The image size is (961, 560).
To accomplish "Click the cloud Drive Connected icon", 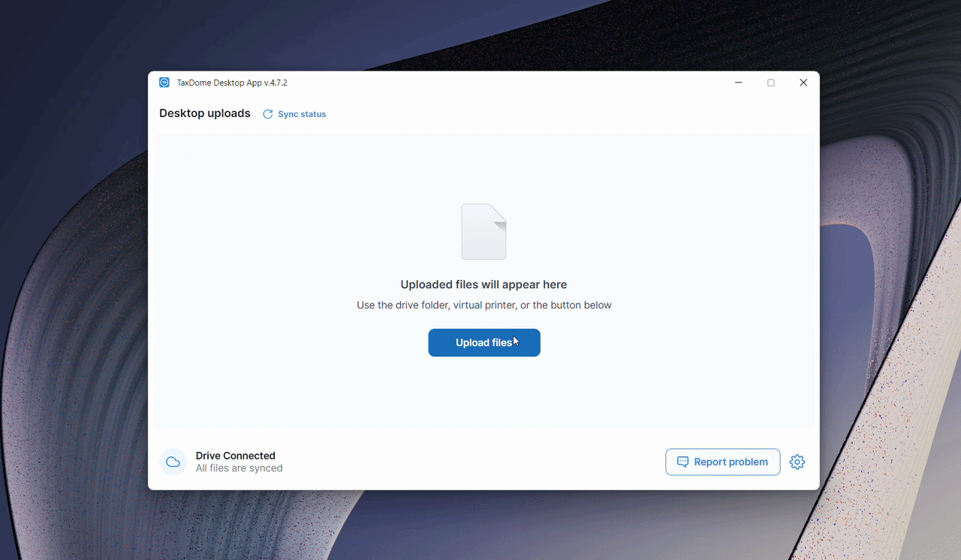I will [x=173, y=462].
